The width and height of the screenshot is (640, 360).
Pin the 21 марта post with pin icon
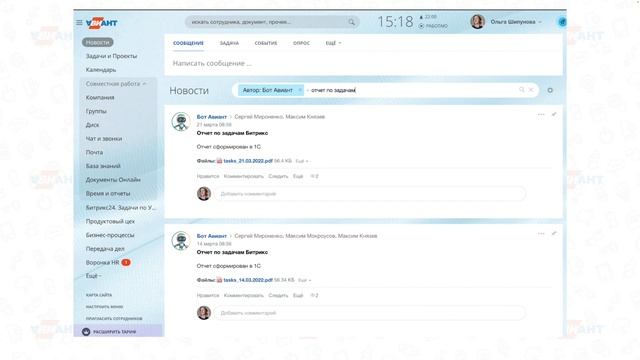pos(554,114)
